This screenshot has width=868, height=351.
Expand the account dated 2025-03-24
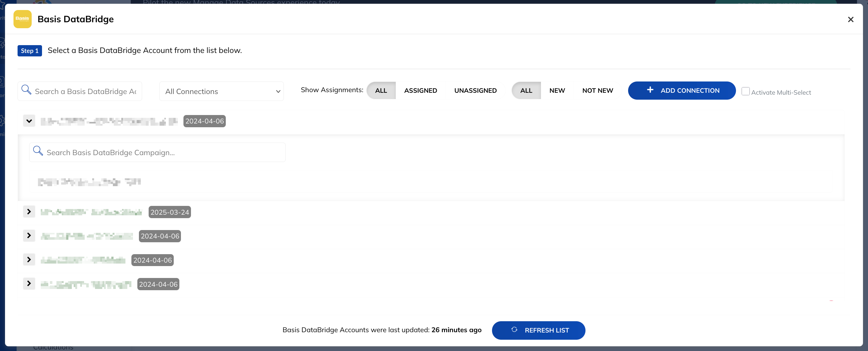29,212
